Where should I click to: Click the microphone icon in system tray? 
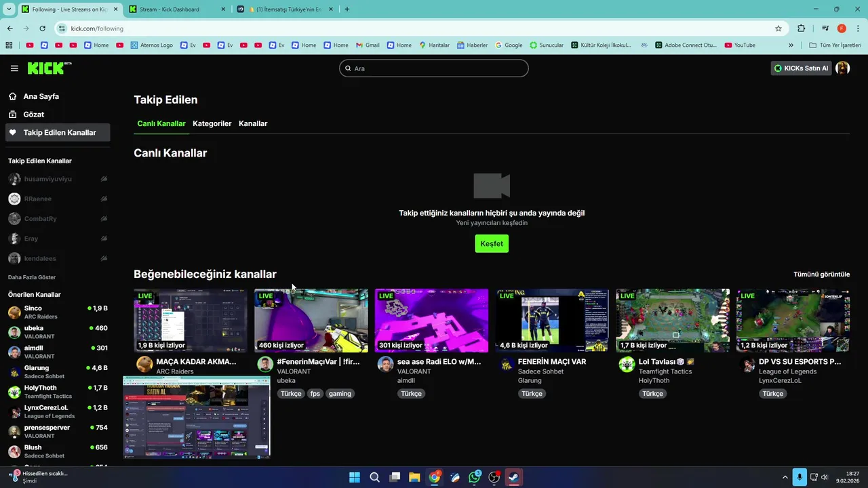800,477
